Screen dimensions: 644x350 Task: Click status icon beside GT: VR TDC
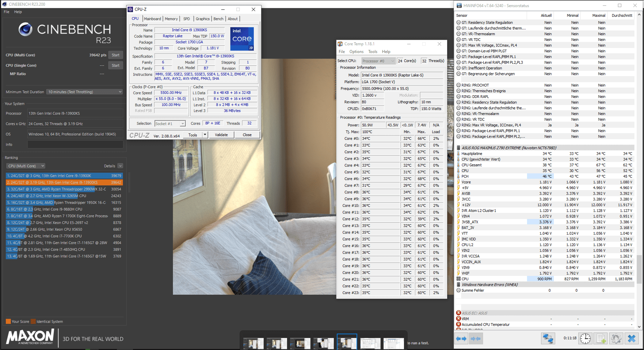pos(458,39)
